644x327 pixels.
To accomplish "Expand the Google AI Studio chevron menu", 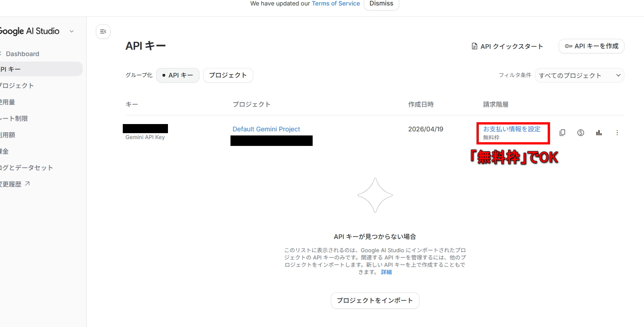I will coord(72,31).
